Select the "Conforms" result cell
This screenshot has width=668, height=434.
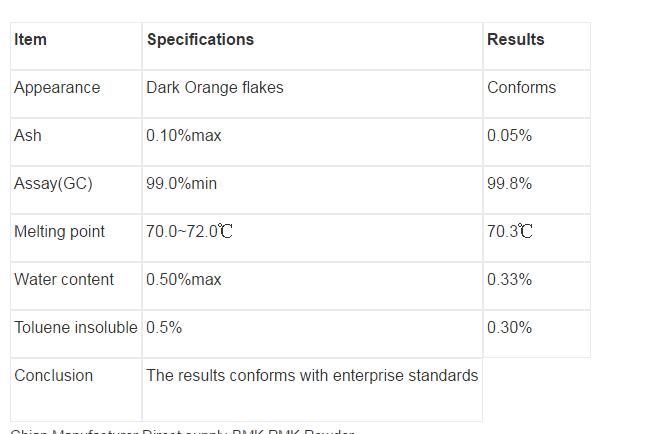click(x=522, y=88)
